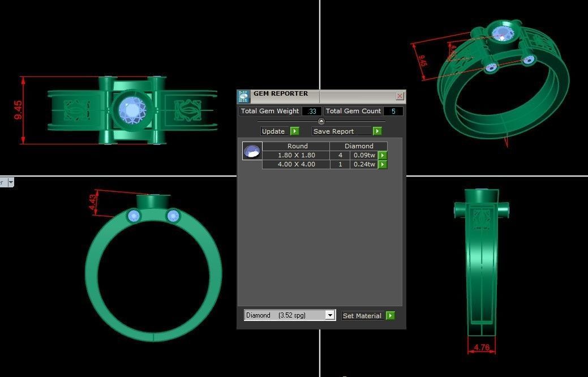Click the green arrow next to Save Report
Screen dimensions: 588x377
tap(377, 131)
